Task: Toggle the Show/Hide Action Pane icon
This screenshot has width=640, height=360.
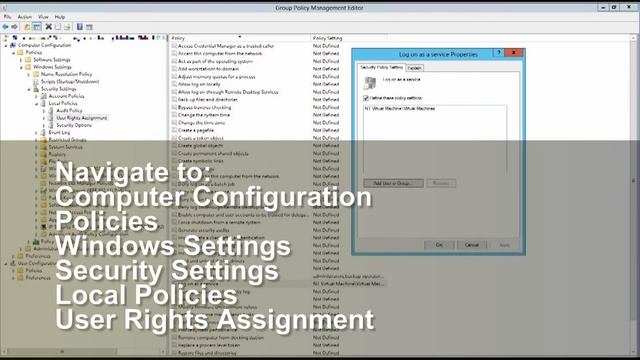Action: tap(89, 27)
